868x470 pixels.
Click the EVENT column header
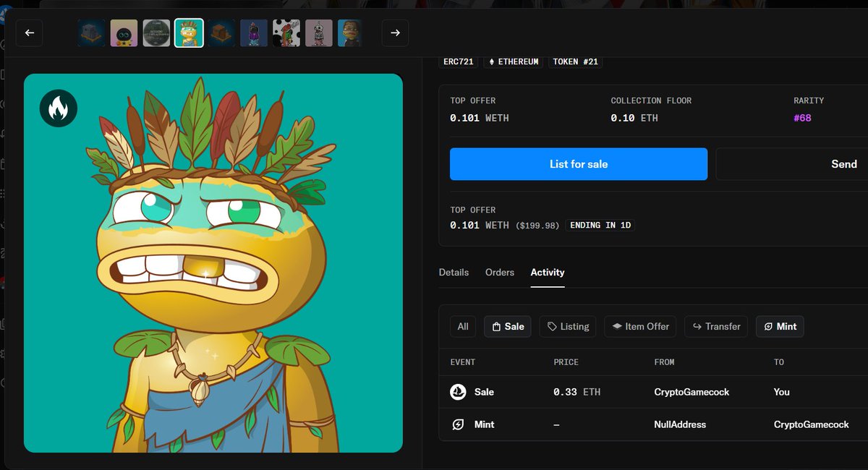(x=463, y=362)
